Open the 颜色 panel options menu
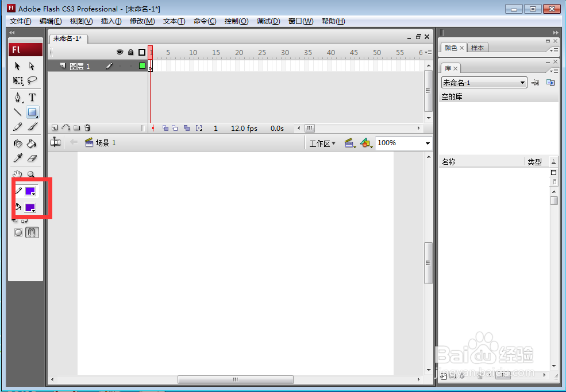The width and height of the screenshot is (566, 392). click(554, 50)
